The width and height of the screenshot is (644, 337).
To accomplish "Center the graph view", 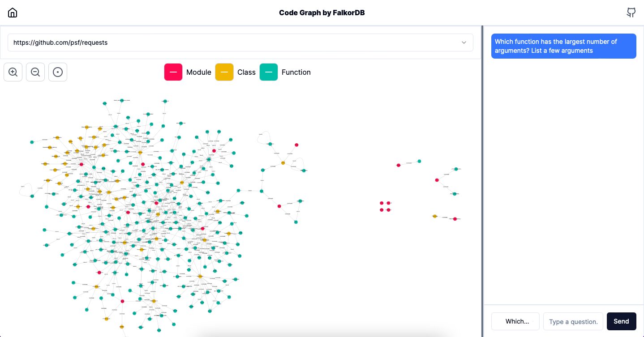I will 58,72.
